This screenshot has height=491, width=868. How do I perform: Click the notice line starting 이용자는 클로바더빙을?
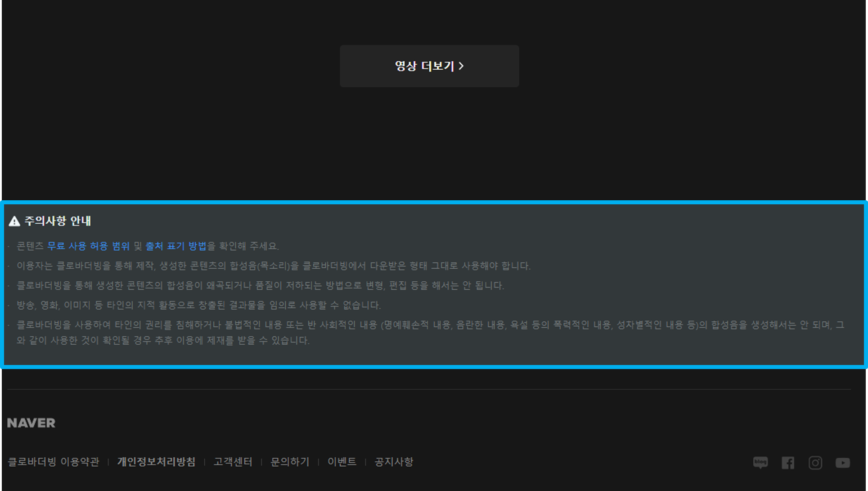(x=274, y=266)
